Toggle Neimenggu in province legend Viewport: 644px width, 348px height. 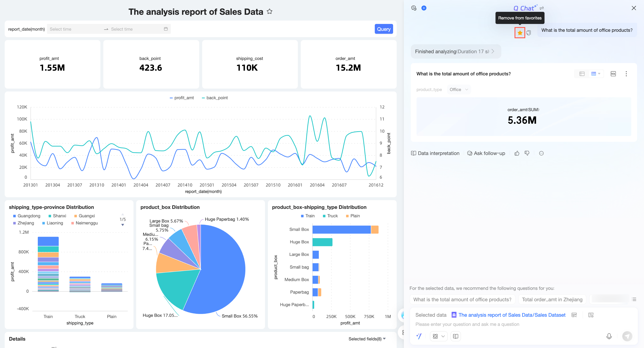click(x=85, y=223)
